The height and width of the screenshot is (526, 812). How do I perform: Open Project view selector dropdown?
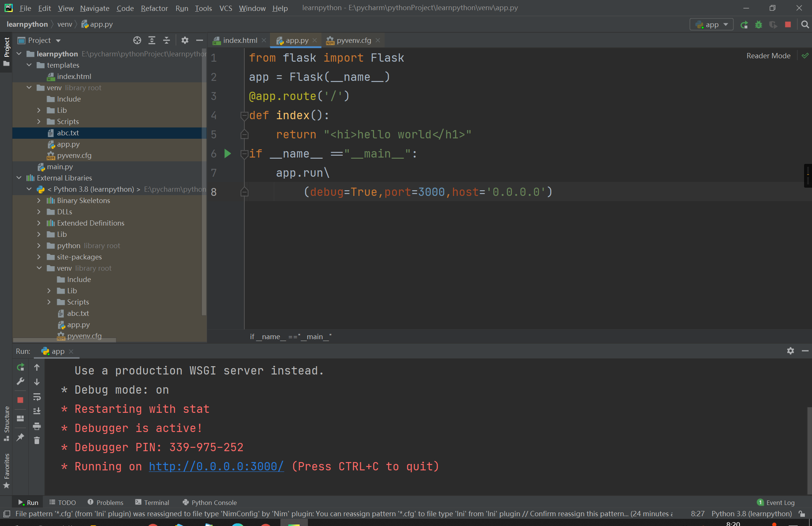[39, 40]
